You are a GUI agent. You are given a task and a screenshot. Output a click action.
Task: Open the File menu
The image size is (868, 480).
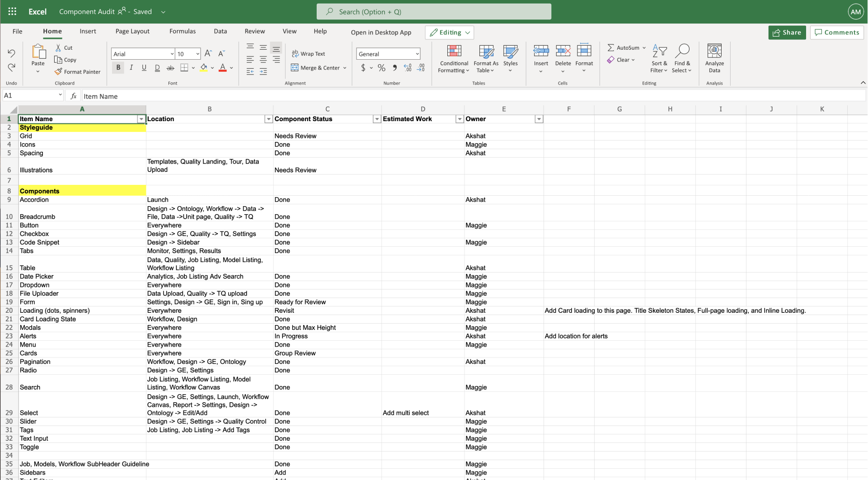(18, 31)
